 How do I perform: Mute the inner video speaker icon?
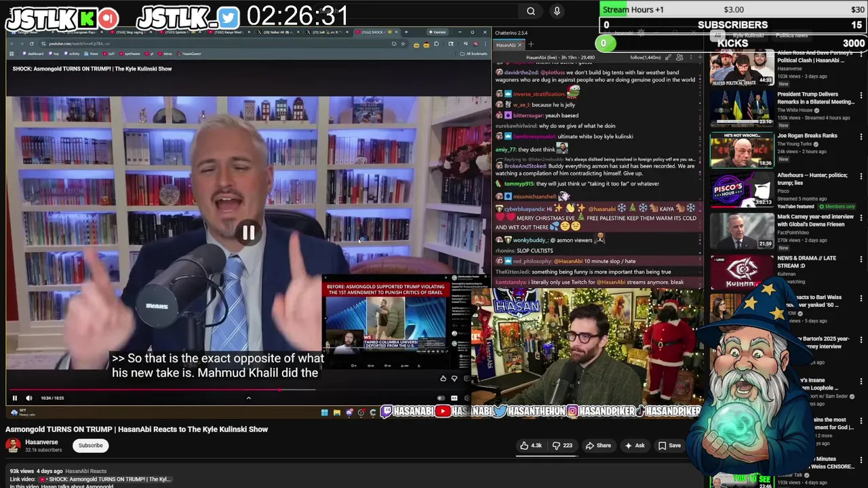[x=28, y=398]
